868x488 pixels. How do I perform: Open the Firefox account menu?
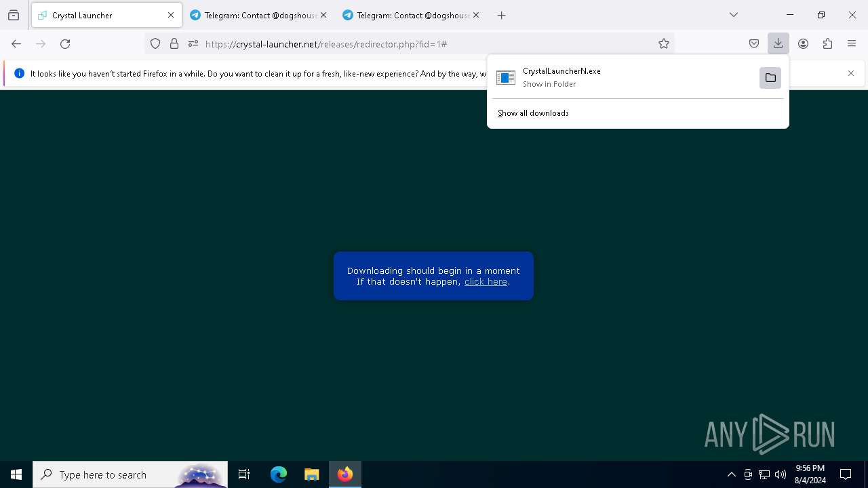pos(803,44)
